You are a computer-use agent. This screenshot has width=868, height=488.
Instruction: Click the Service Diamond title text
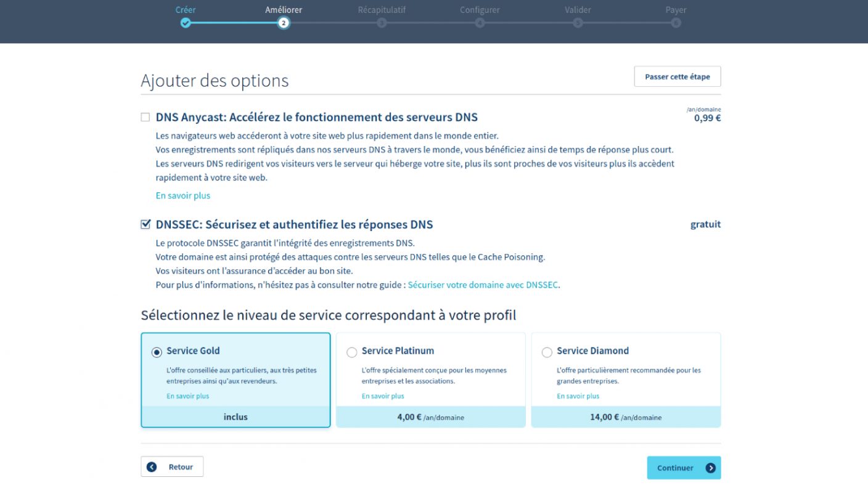coord(592,351)
